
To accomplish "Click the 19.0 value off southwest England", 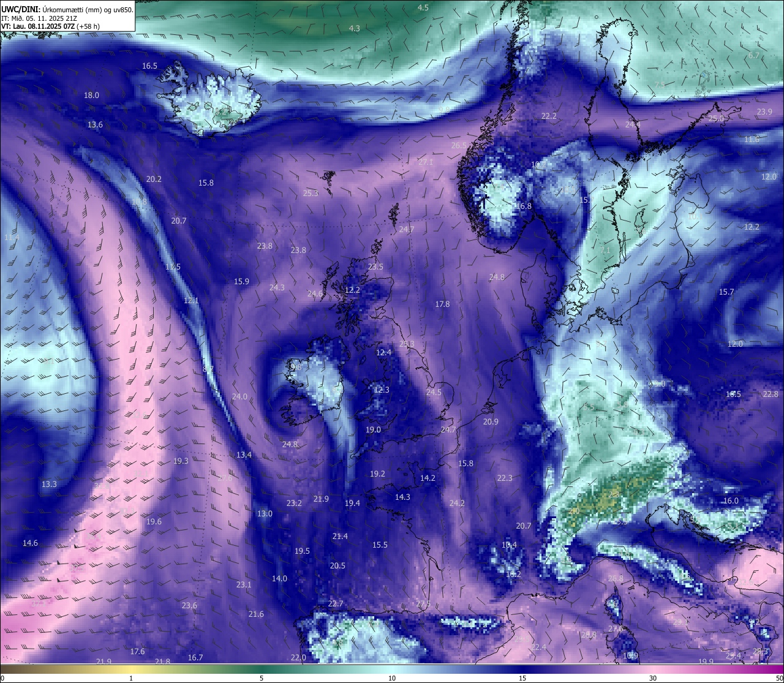I will tap(373, 430).
